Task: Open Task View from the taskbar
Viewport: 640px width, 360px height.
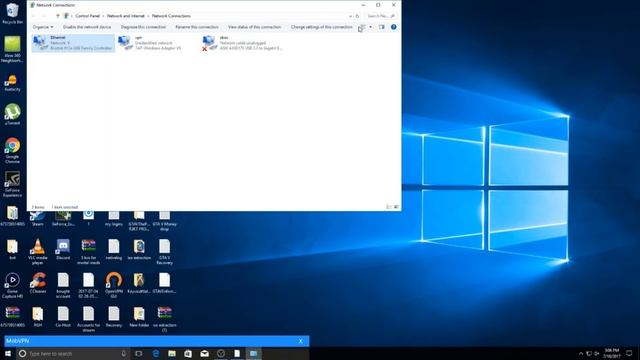Action: [x=139, y=353]
